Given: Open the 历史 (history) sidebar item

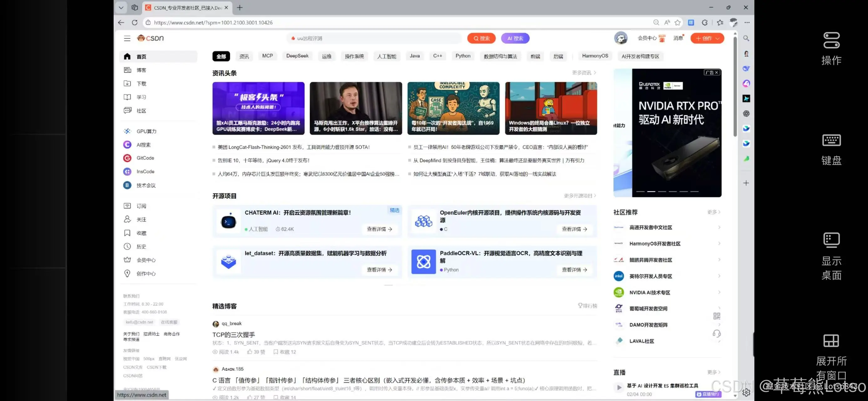Looking at the screenshot, I should [141, 246].
